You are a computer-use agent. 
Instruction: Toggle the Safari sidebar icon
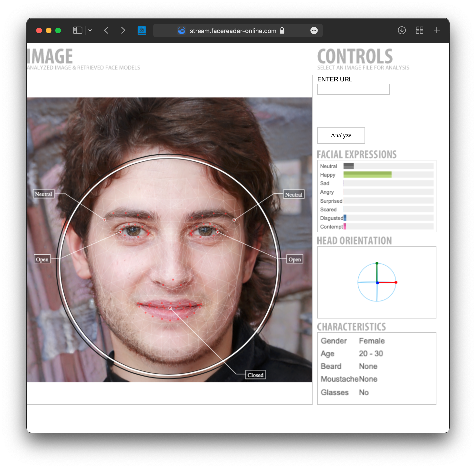pos(77,30)
